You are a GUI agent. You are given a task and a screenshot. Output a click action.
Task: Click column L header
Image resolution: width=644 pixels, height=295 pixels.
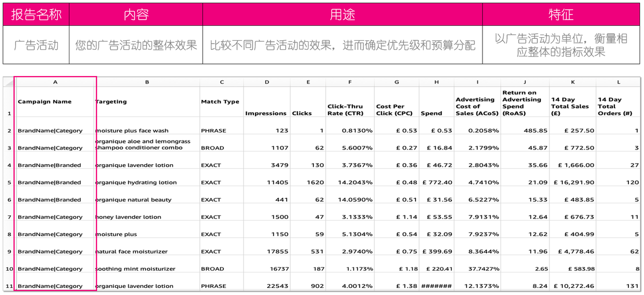[618, 82]
